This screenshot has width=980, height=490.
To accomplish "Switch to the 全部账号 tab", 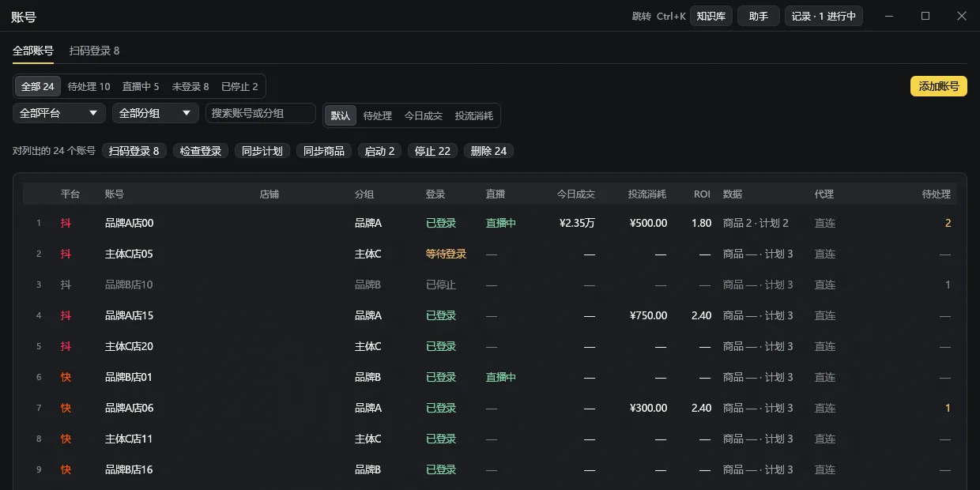I will [x=33, y=51].
